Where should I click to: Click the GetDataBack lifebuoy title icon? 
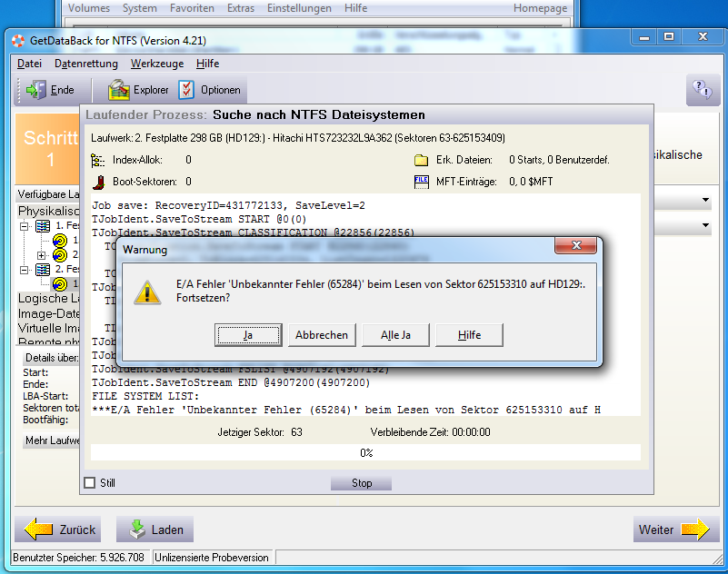pyautogui.click(x=18, y=41)
